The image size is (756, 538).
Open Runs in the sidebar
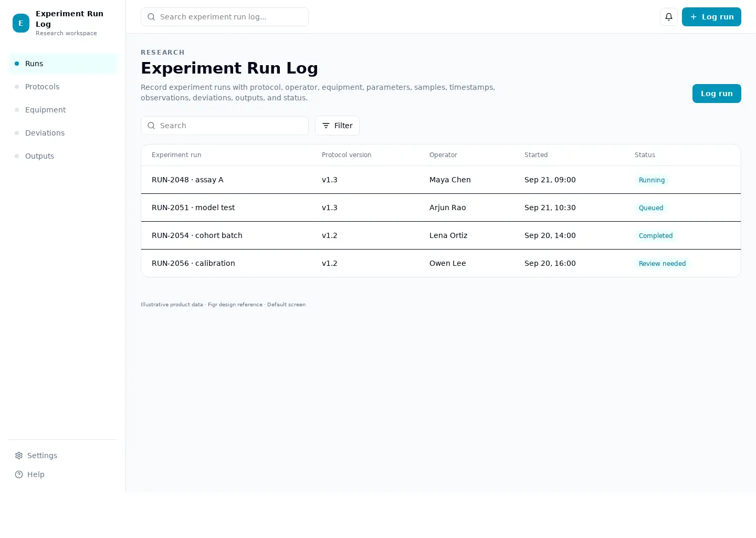pyautogui.click(x=63, y=64)
